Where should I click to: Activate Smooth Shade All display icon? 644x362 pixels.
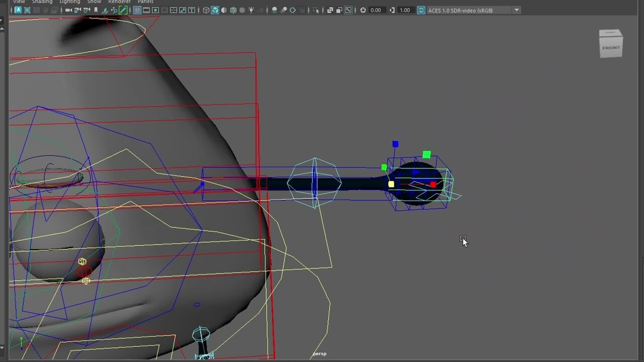215,10
